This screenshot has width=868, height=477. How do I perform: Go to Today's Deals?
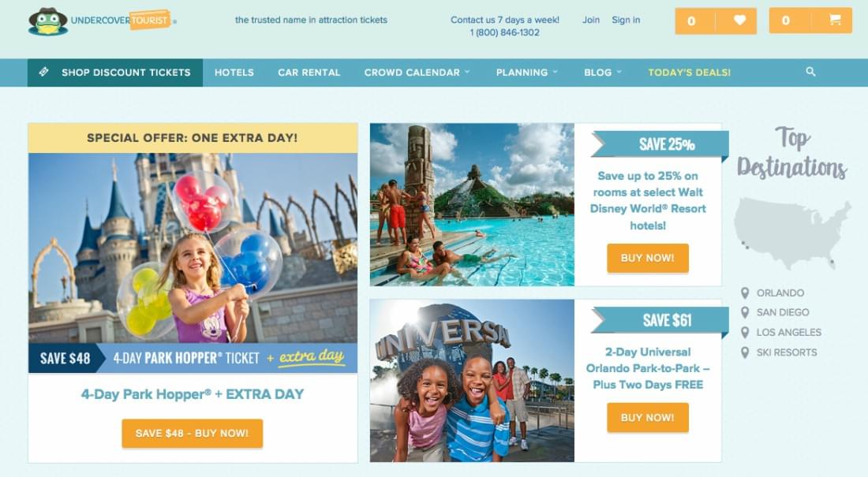[x=689, y=73]
